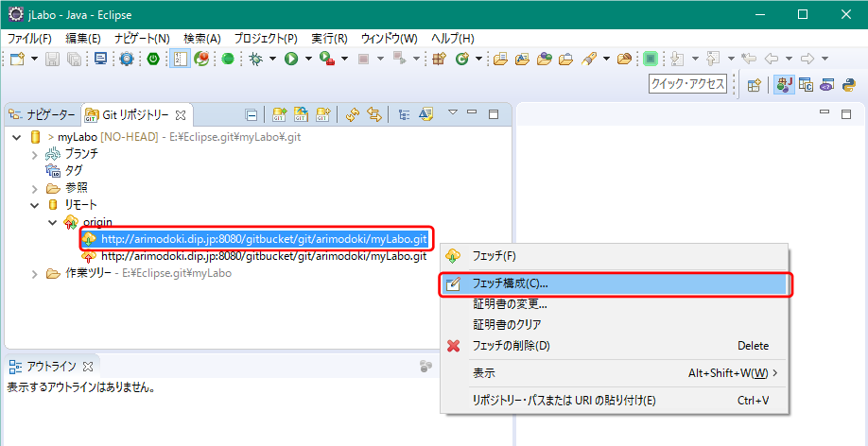Choose 証明書の変更... from context menu

pos(614,303)
